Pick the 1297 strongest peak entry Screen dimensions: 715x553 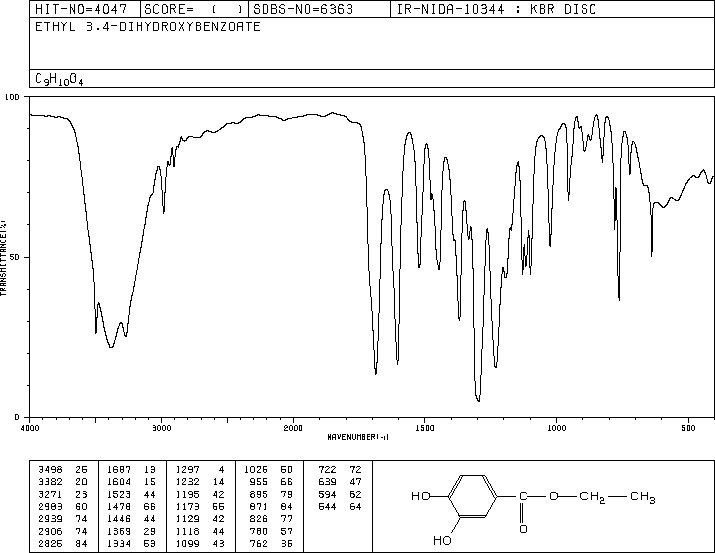(x=188, y=470)
